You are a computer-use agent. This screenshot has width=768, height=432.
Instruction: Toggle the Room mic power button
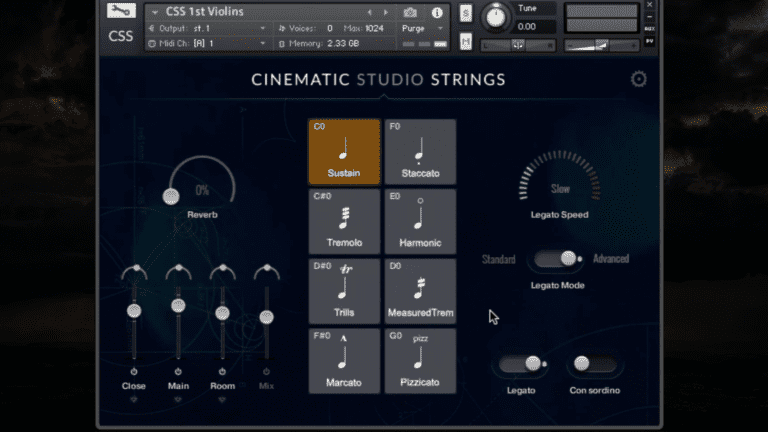[222, 372]
